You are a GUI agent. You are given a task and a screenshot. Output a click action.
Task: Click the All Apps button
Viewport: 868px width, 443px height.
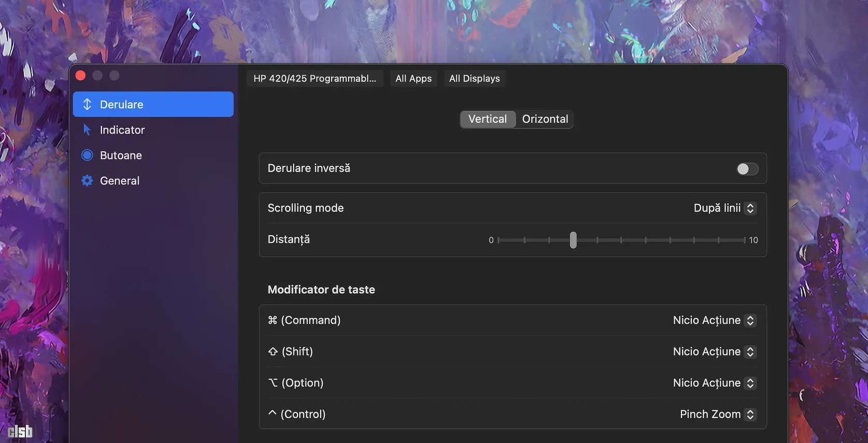pyautogui.click(x=413, y=78)
